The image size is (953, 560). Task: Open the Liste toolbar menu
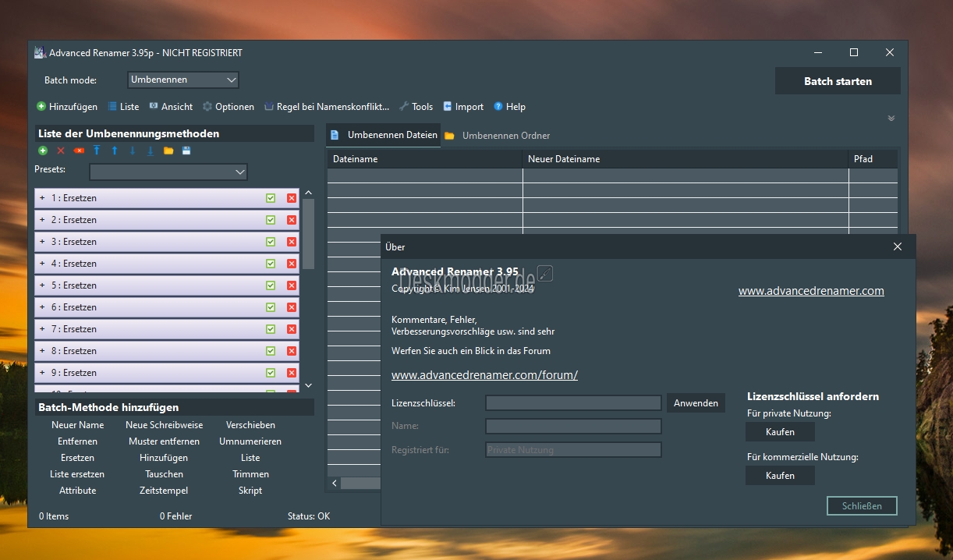point(123,107)
